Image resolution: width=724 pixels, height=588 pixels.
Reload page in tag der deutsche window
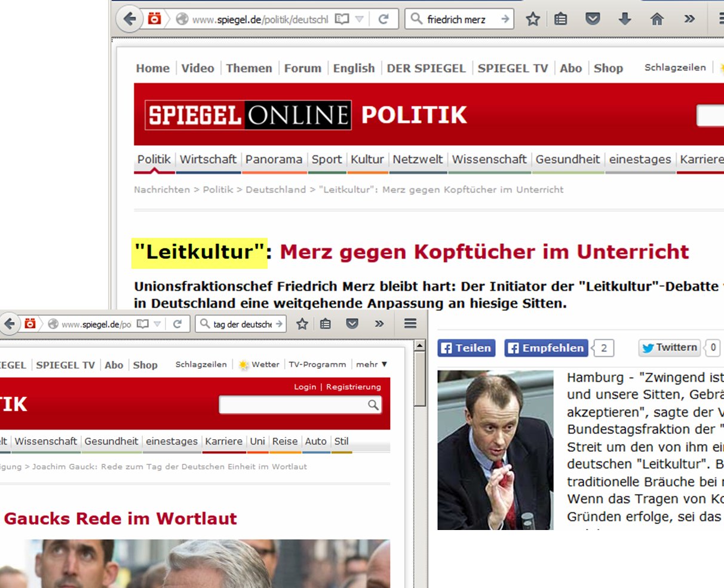(x=177, y=324)
